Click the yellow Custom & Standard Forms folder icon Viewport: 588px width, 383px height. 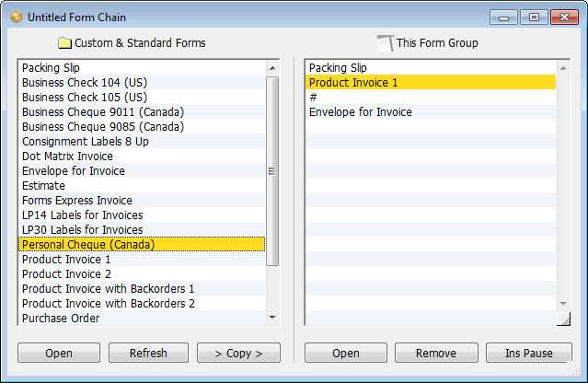tap(64, 42)
